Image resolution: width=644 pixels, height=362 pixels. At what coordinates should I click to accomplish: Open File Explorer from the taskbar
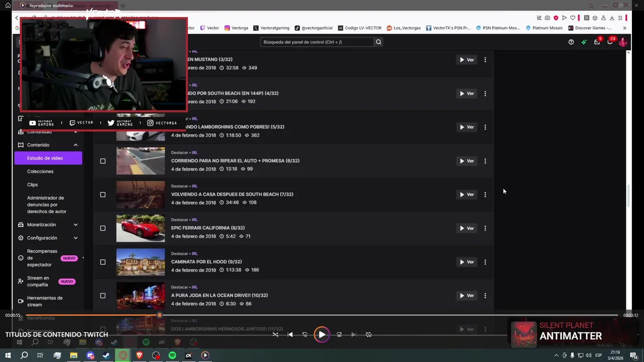pos(73,355)
